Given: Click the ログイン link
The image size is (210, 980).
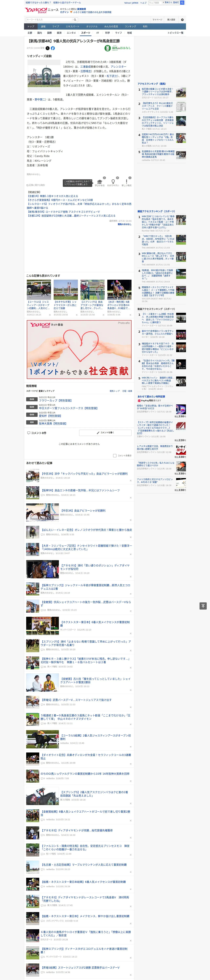Looking at the screenshot, I should pyautogui.click(x=64, y=12).
